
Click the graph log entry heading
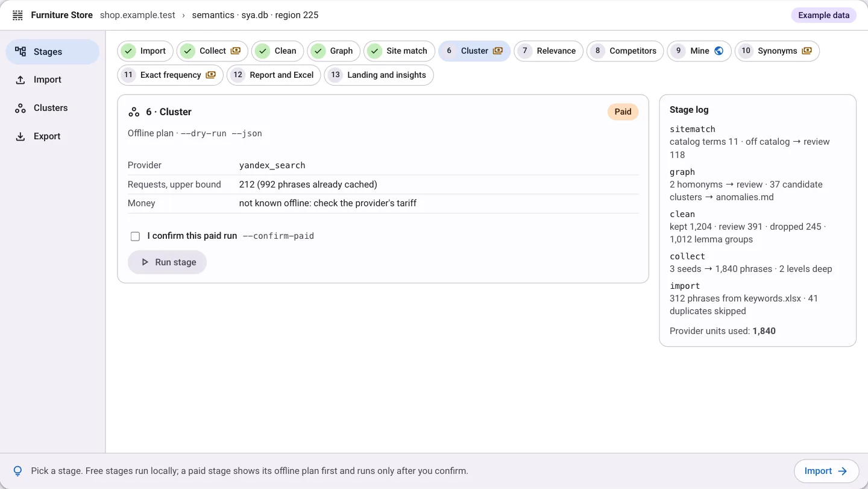pyautogui.click(x=682, y=172)
